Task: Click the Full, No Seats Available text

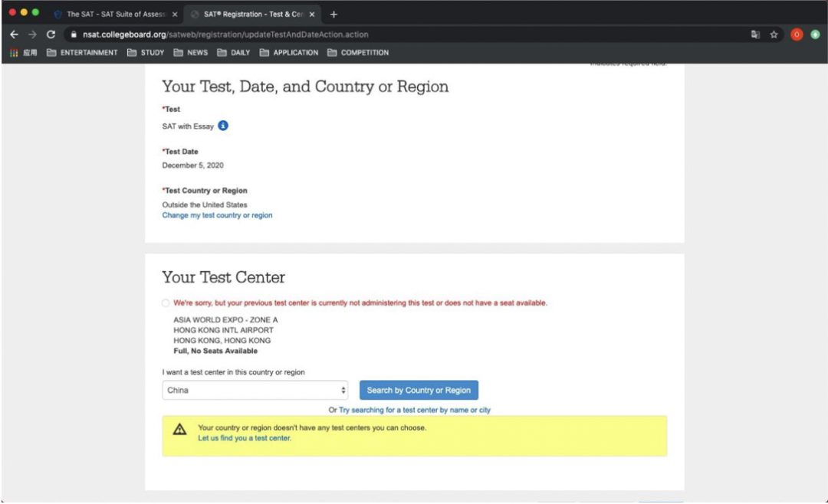Action: click(215, 351)
